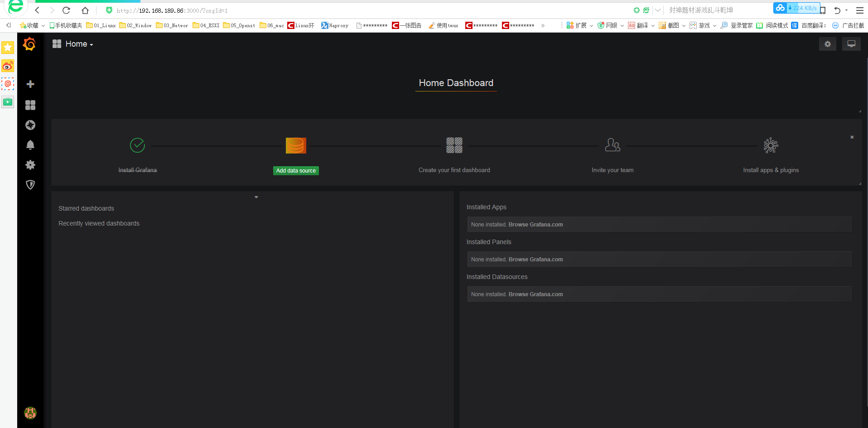868x428 pixels.
Task: Click the browser back arrow
Action: pyautogui.click(x=37, y=10)
